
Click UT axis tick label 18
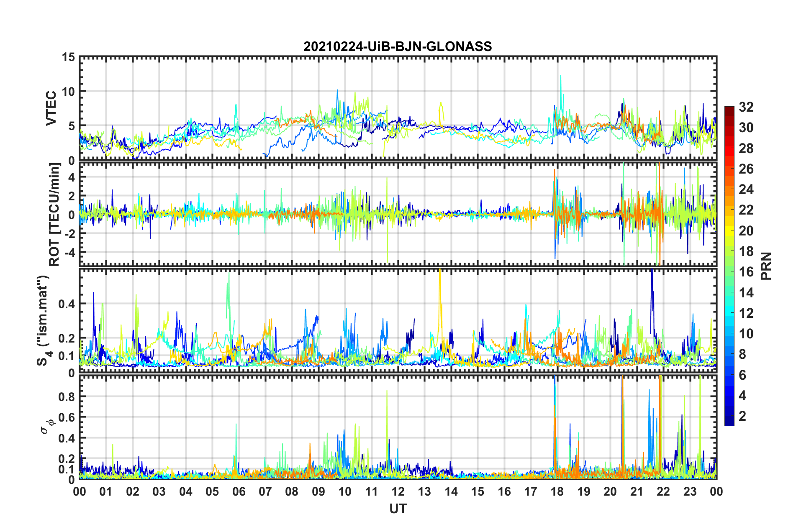pos(557,491)
